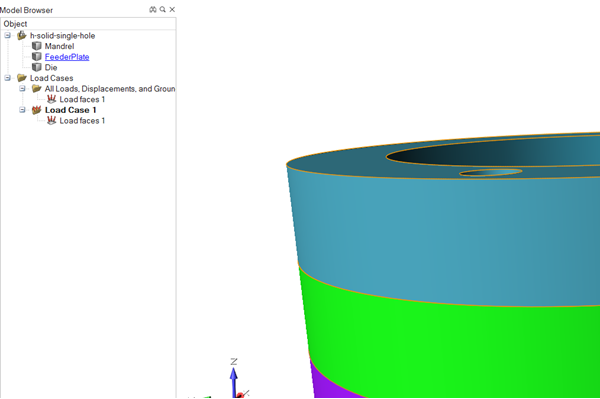600x399 pixels.
Task: Click the FeederPlate part cube icon
Action: (x=37, y=57)
